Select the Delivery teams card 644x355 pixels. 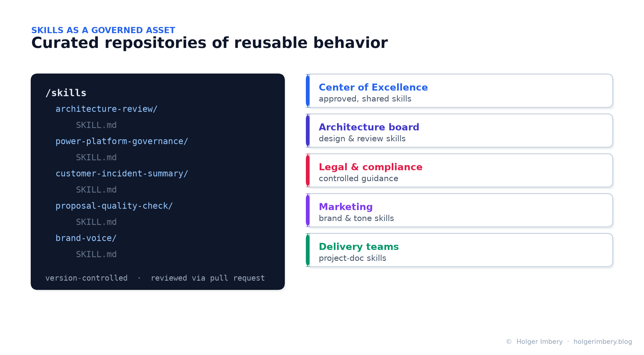pos(459,250)
